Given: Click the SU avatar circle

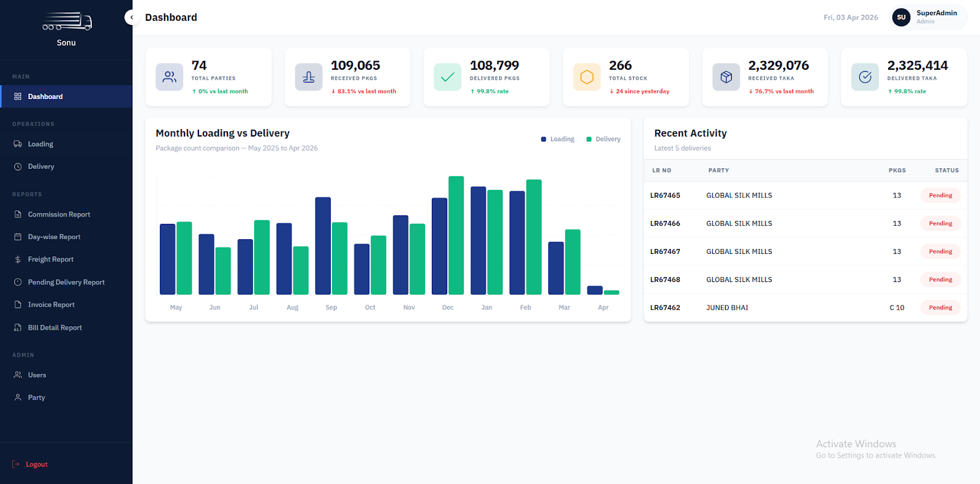Looking at the screenshot, I should tap(901, 17).
